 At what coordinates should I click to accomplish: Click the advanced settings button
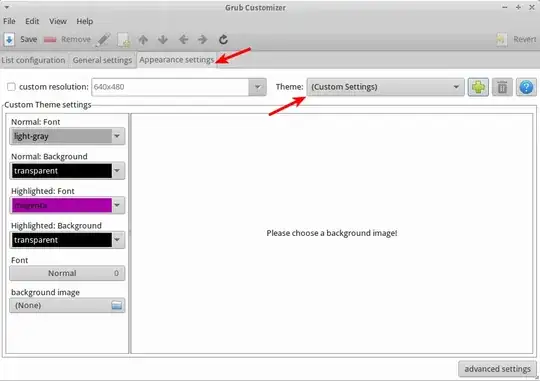coord(497,369)
